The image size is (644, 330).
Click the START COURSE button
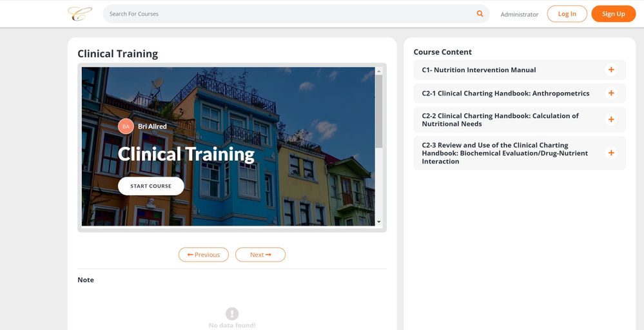click(151, 186)
